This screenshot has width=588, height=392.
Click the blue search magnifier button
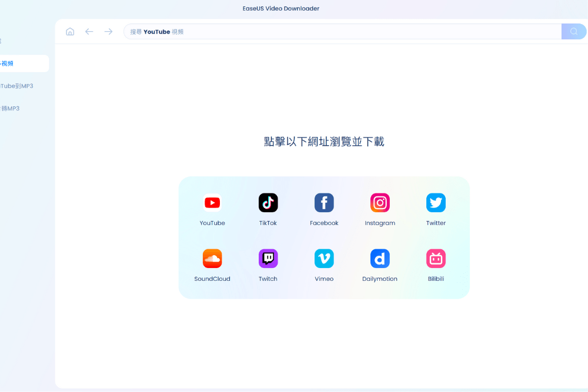574,32
